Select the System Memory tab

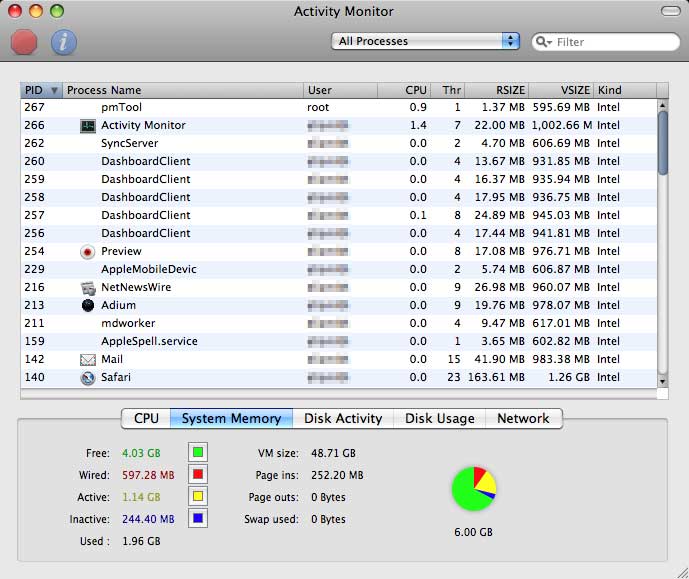tap(232, 418)
